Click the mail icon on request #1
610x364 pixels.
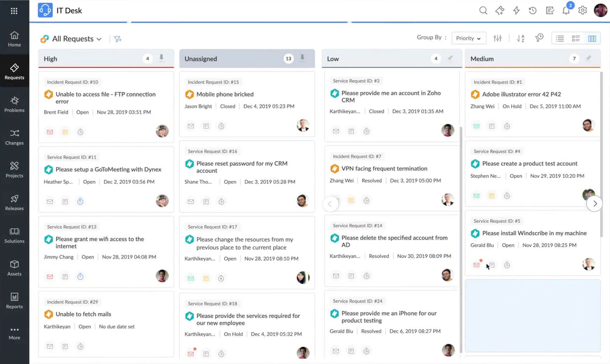pyautogui.click(x=476, y=126)
